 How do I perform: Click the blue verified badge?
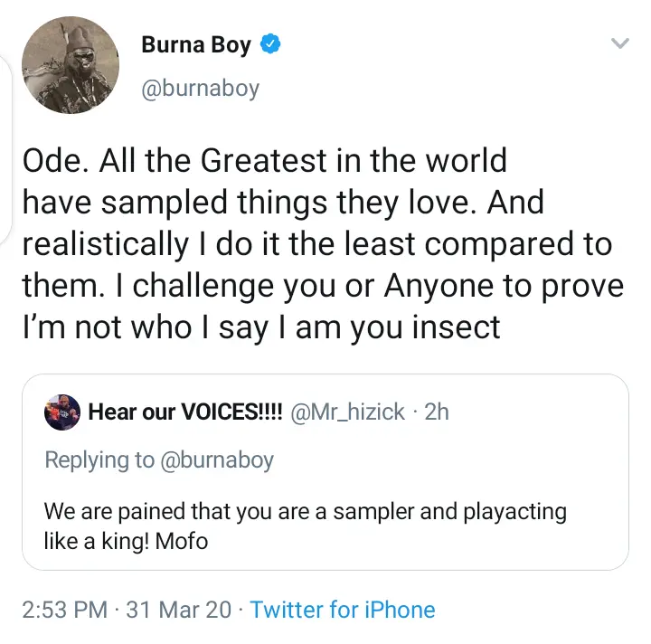(270, 43)
